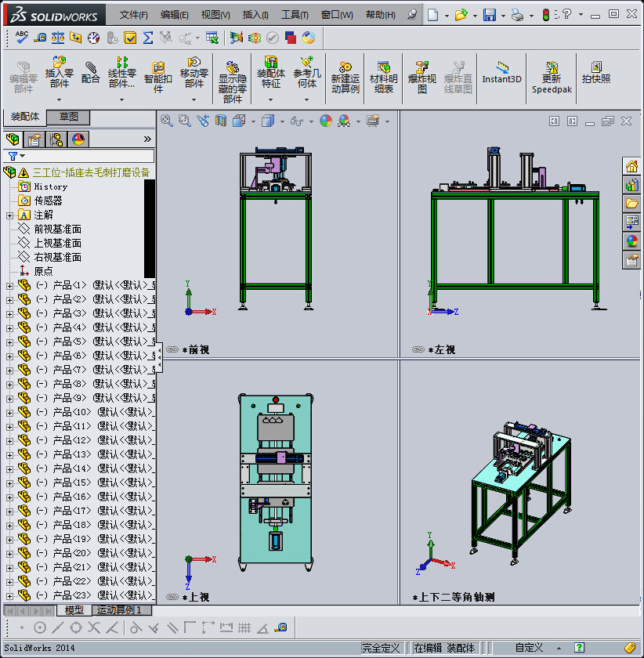This screenshot has width=644, height=658.
Task: Click the yellow Check checkmark icon
Action: click(x=130, y=38)
